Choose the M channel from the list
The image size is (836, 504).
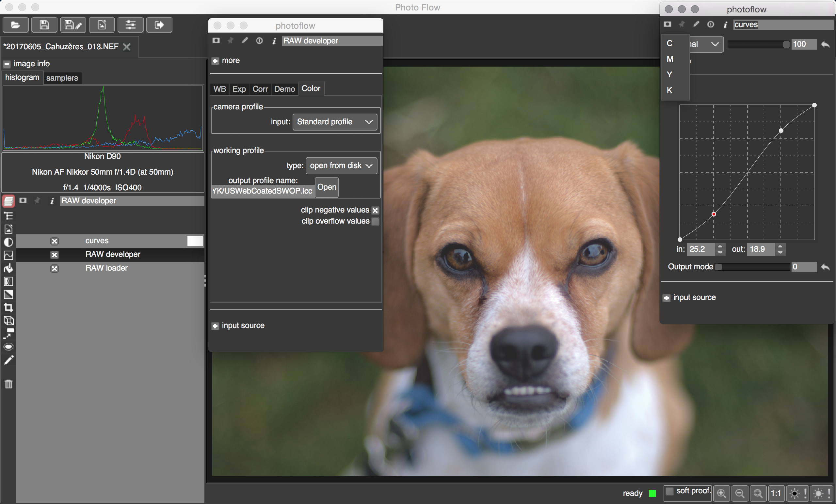pos(670,59)
